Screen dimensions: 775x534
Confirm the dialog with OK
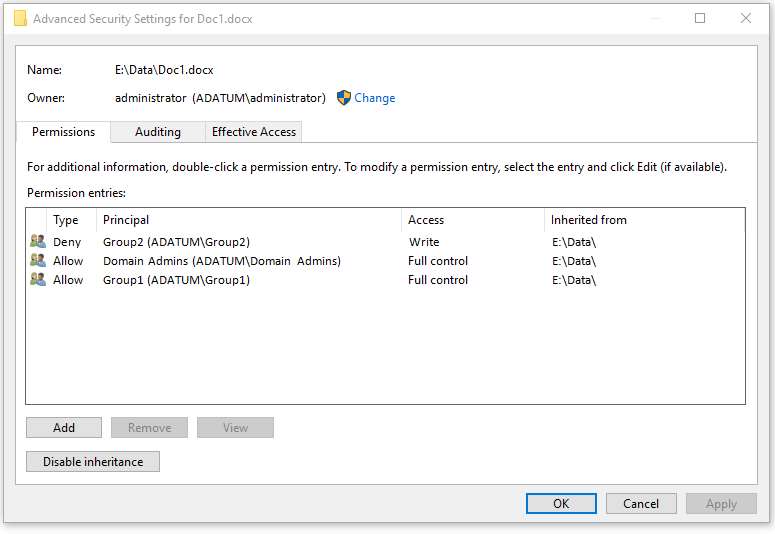[x=561, y=503]
